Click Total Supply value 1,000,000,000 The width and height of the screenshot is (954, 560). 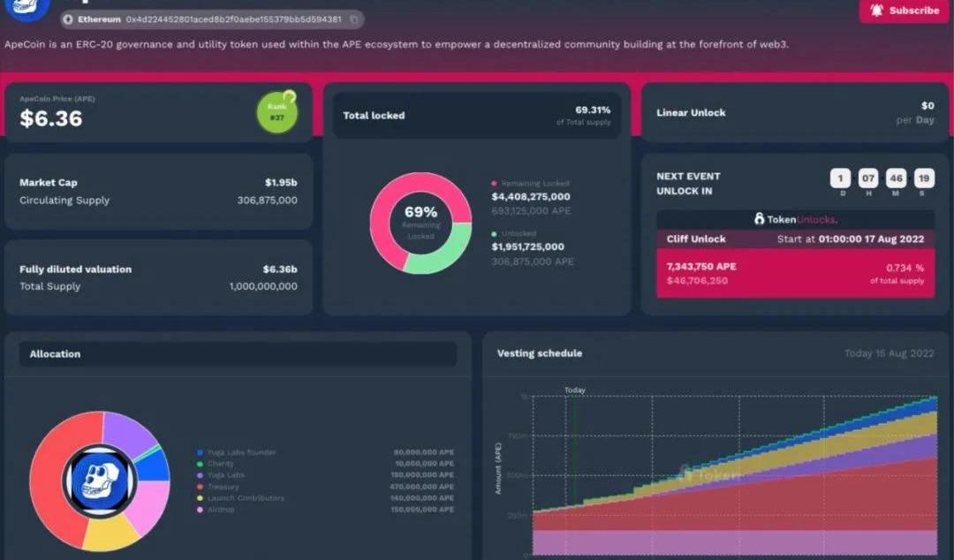point(263,286)
